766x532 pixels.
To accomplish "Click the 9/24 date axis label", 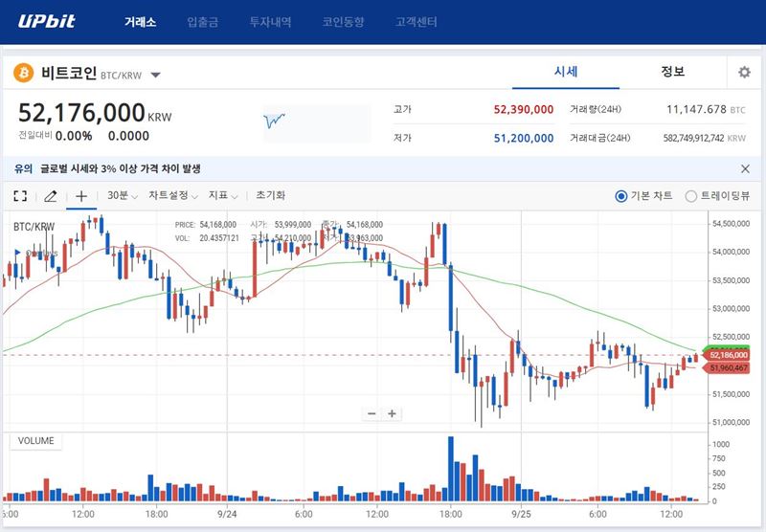I will click(x=227, y=514).
